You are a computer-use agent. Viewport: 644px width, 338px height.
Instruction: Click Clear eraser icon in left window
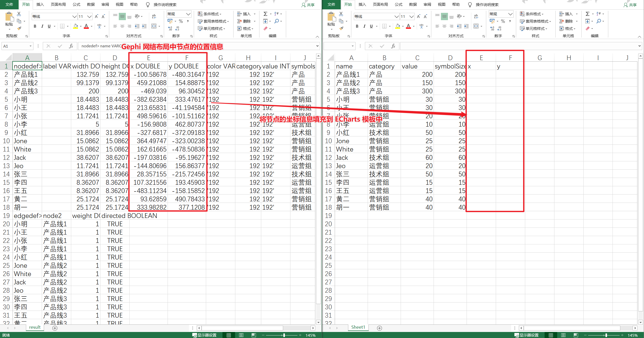click(265, 28)
